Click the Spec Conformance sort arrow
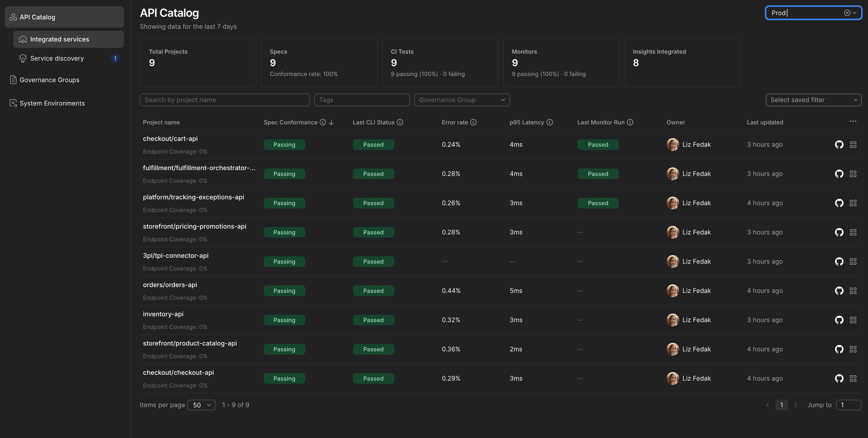Viewport: 868px width, 438px height. (x=332, y=122)
